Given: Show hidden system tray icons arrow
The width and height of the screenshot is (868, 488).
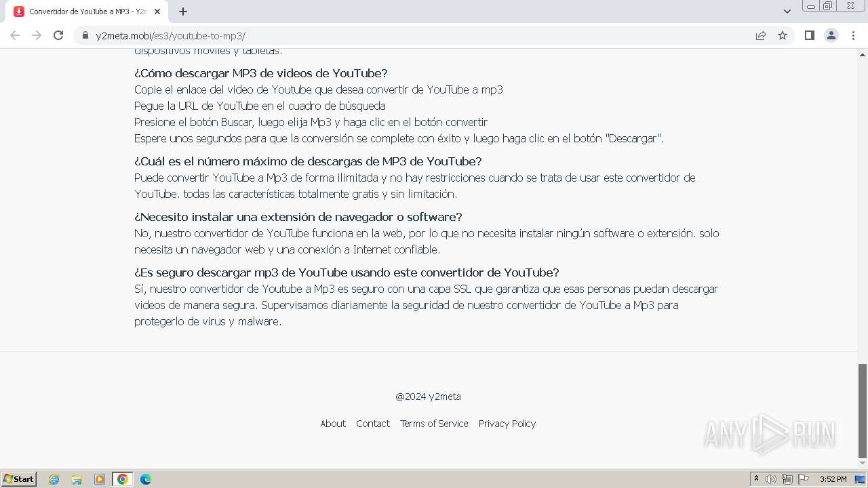Looking at the screenshot, I should pos(756,479).
